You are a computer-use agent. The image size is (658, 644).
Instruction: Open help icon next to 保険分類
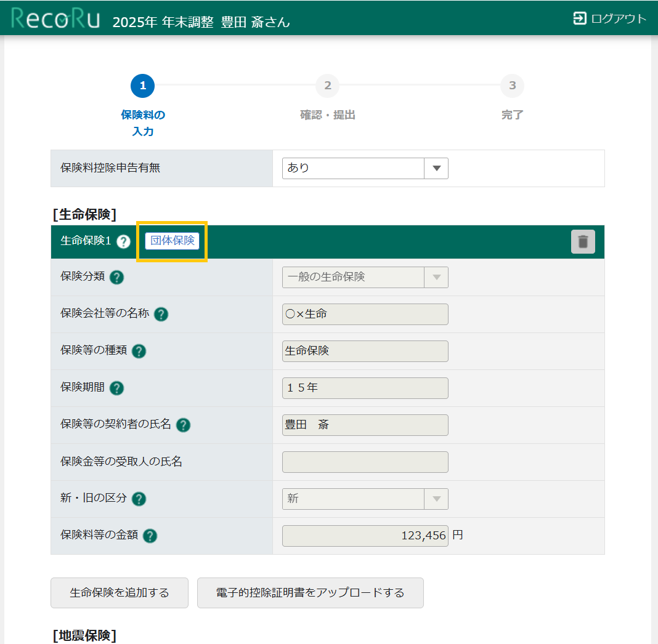click(116, 278)
